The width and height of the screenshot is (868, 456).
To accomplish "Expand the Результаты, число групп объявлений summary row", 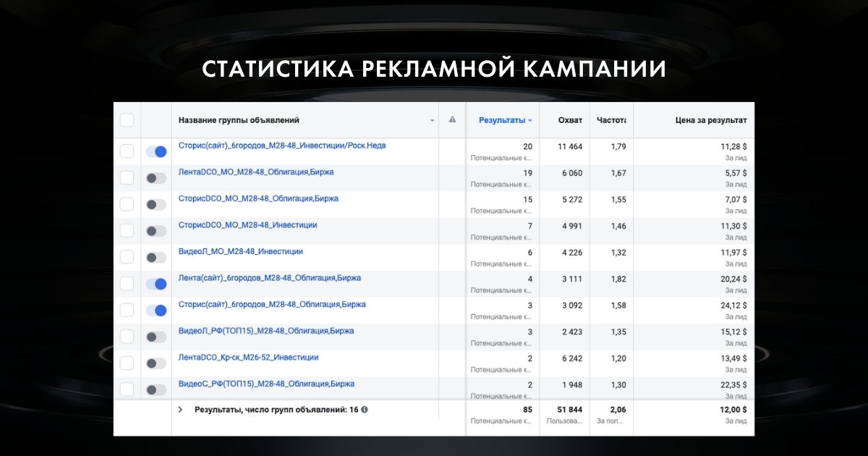I will coord(180,410).
